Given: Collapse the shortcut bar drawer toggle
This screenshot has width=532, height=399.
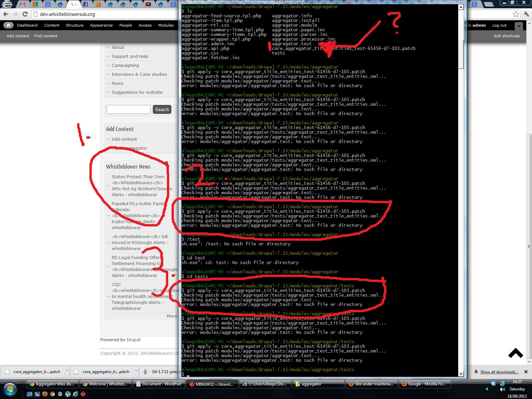Looking at the screenshot, I should (519, 26).
